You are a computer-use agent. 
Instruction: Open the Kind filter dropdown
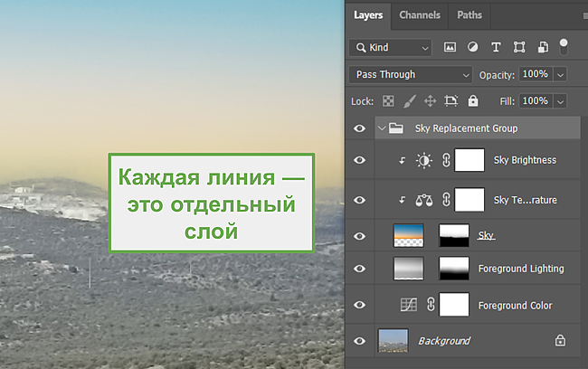click(x=391, y=48)
